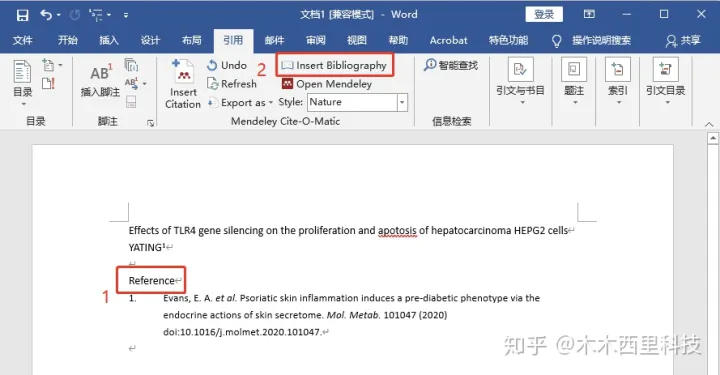Switch to the 邮件 mailings tab

275,40
